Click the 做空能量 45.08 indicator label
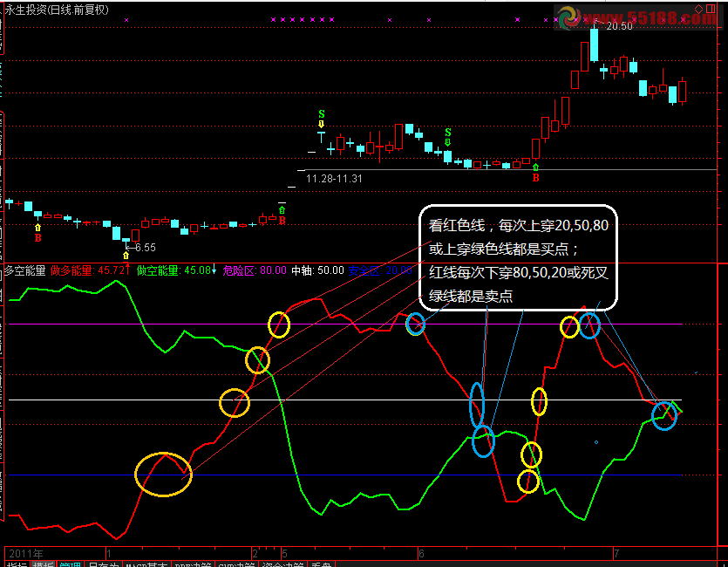The image size is (728, 567). (176, 270)
